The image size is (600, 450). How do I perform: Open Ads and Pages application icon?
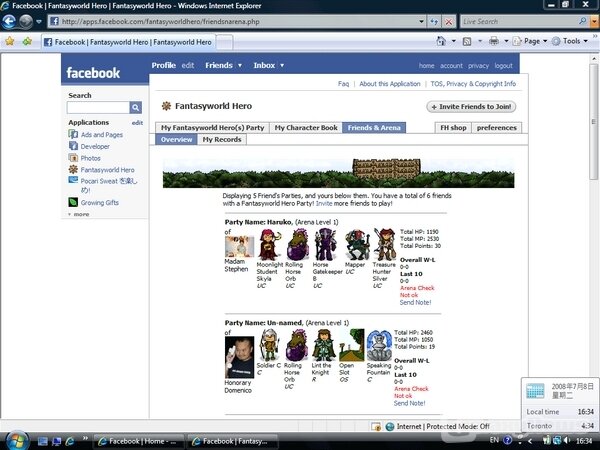tap(72, 134)
